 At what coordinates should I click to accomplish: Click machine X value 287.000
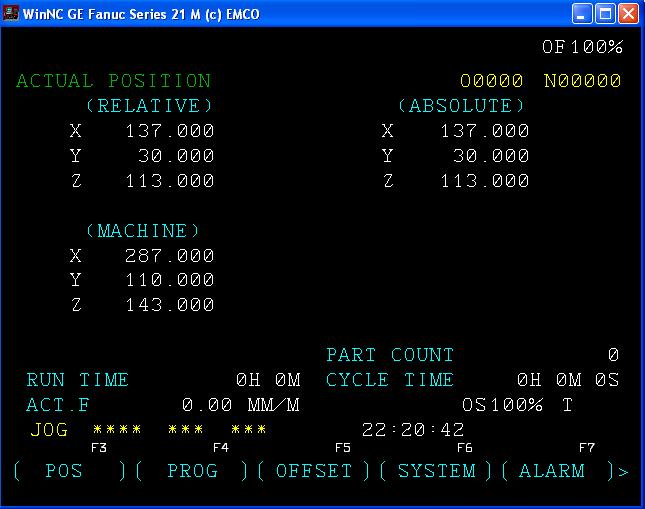point(169,256)
